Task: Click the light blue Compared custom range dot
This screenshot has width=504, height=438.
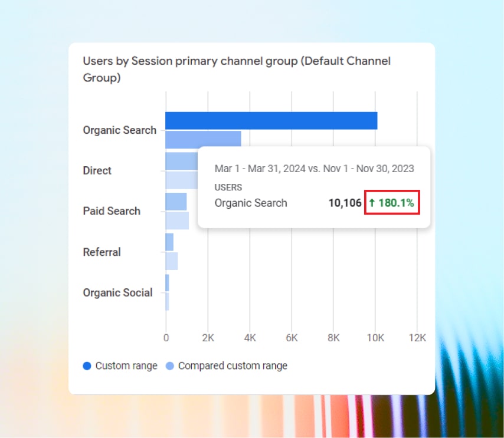Action: click(x=170, y=365)
